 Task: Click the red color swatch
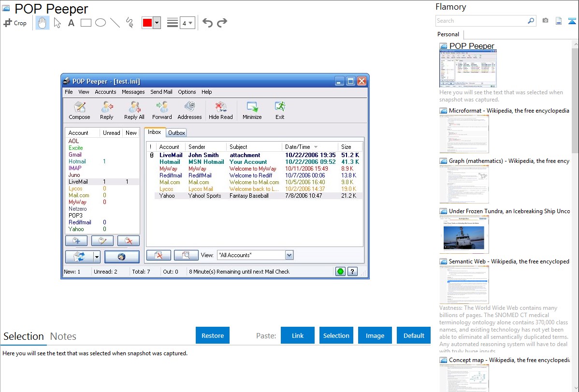(147, 23)
